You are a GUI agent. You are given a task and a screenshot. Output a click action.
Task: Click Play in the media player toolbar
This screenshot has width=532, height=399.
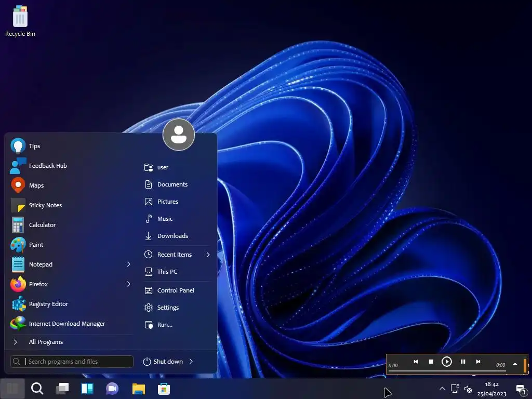tap(446, 362)
